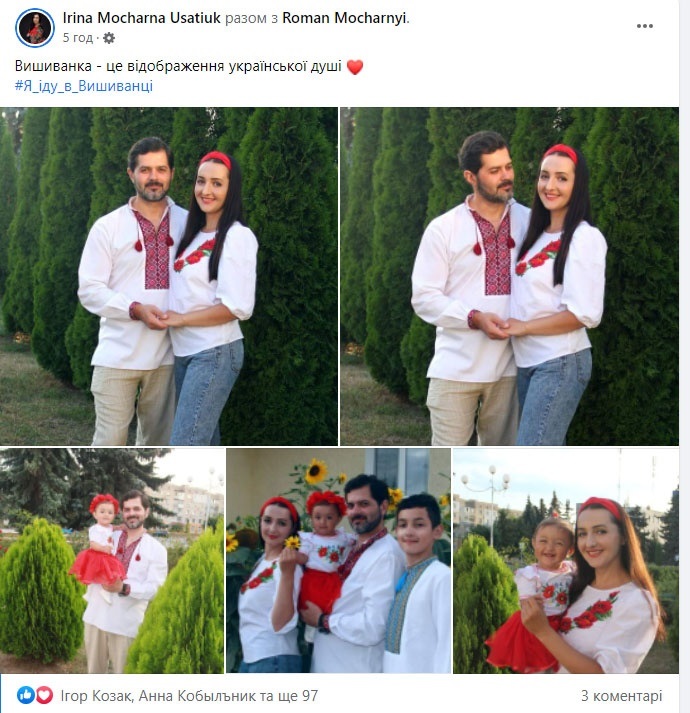View the 3 коментарі comments

coord(621,696)
